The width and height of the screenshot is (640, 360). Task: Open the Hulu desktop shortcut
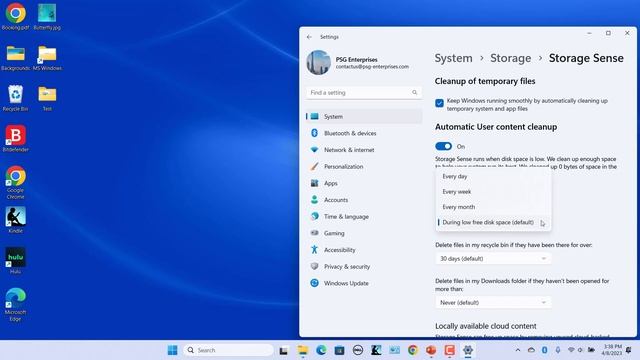(16, 260)
